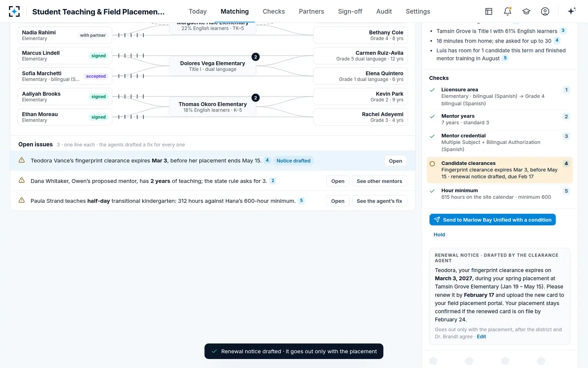Click citation badge 5 on Paula Strand issue

[x=301, y=200]
